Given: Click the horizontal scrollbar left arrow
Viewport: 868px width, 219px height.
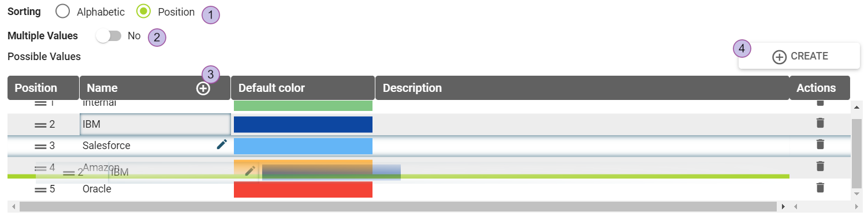Looking at the screenshot, I should click(13, 206).
